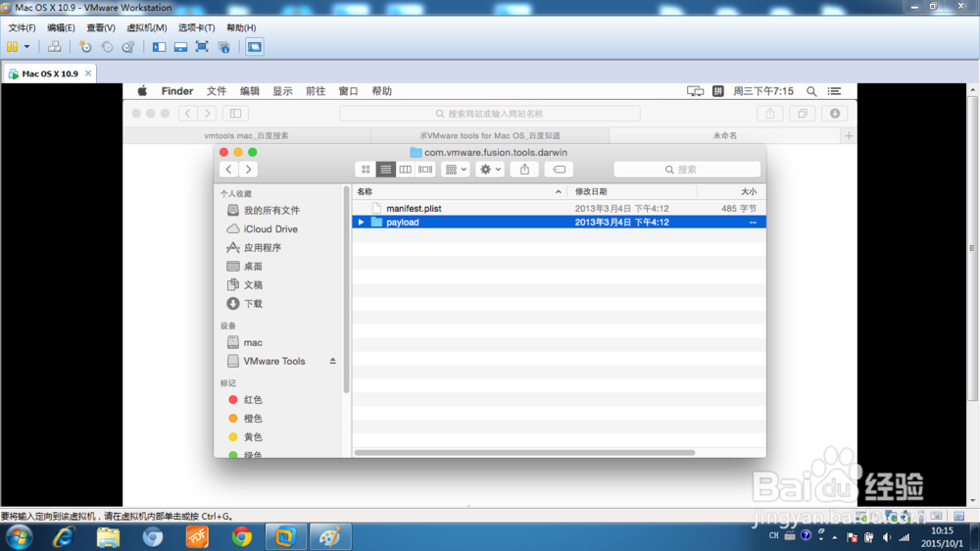Viewport: 980px width, 551px height.
Task: Toggle the VMware library sidebar view icon
Action: click(x=159, y=47)
